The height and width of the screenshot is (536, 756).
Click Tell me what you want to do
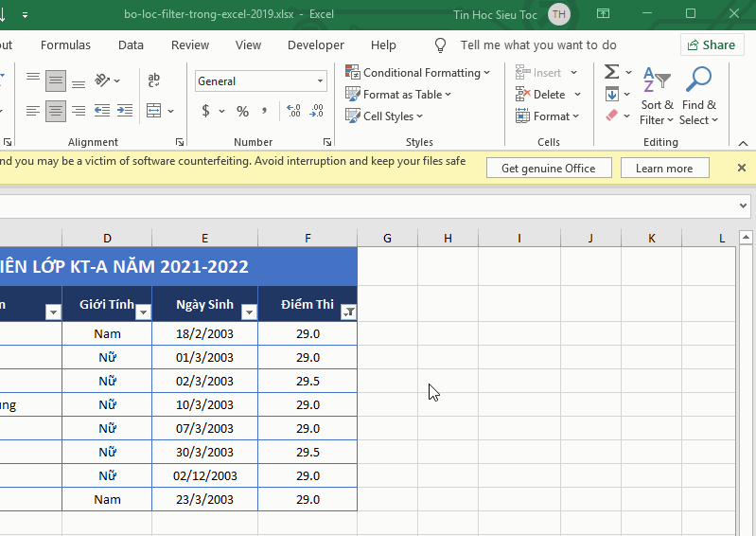pos(538,45)
